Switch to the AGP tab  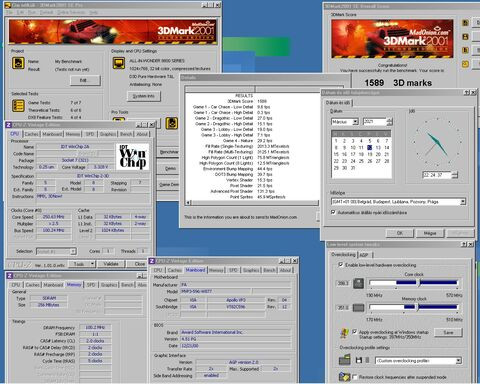click(364, 255)
